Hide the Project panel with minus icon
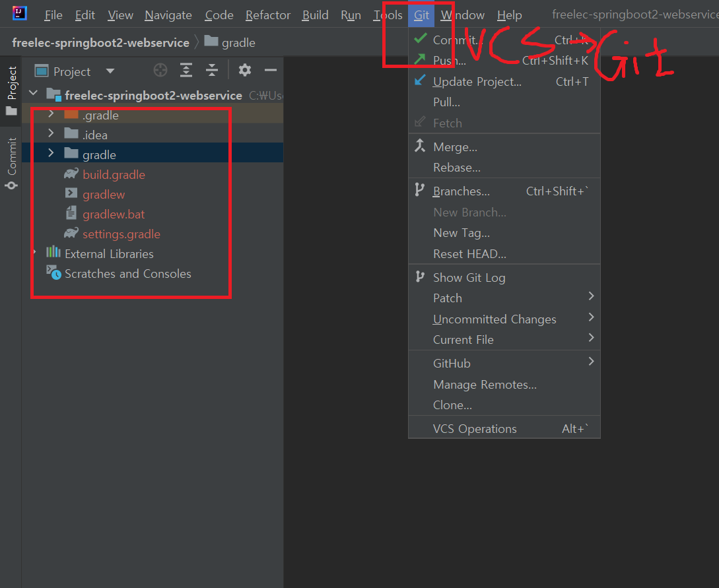Viewport: 719px width, 588px height. tap(271, 71)
